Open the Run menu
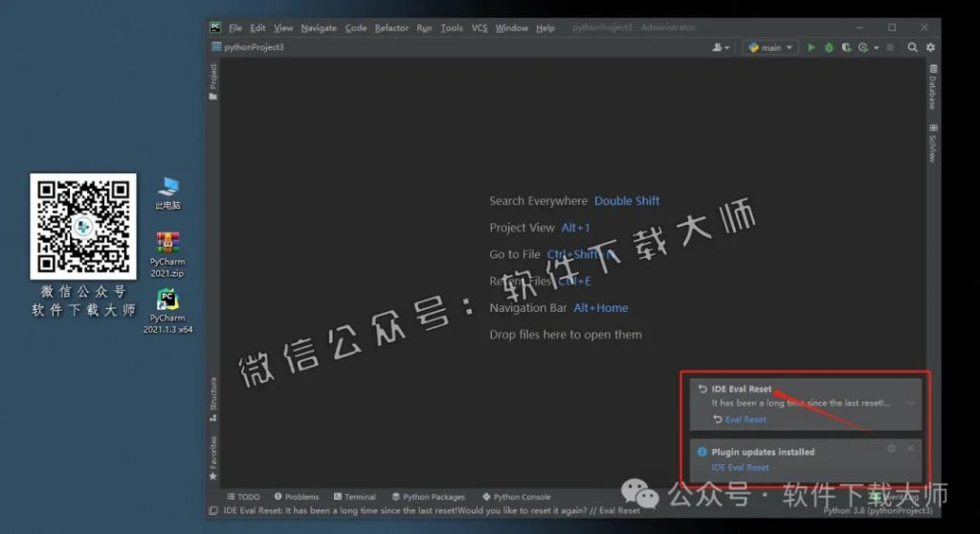The image size is (980, 534). (x=424, y=28)
